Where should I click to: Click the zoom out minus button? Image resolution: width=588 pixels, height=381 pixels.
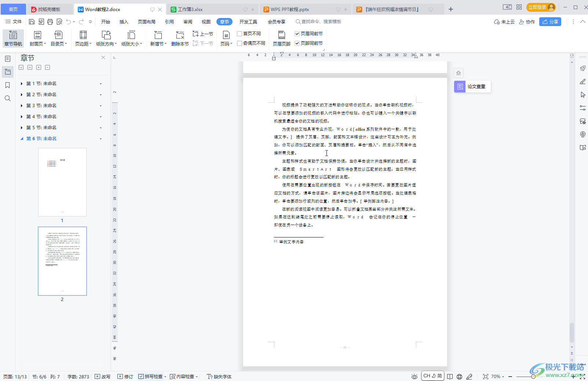(510, 377)
